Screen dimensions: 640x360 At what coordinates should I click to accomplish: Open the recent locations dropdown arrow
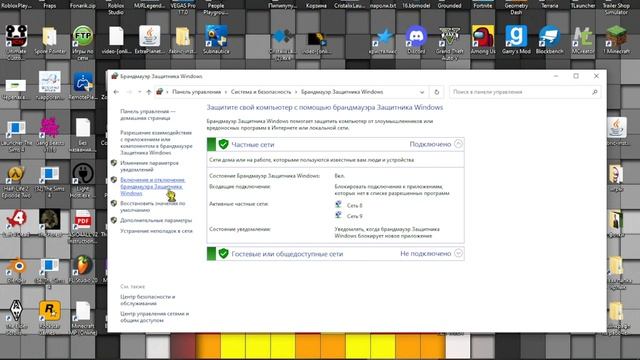139,92
